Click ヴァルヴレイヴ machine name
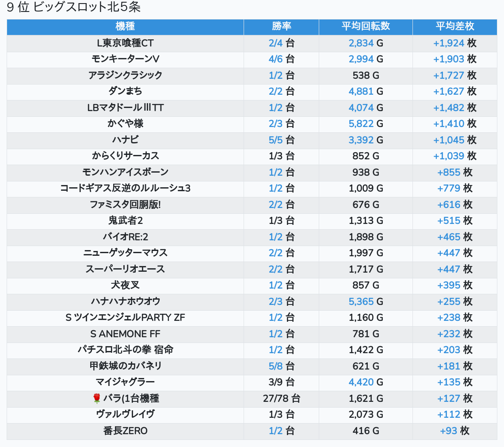 126,415
